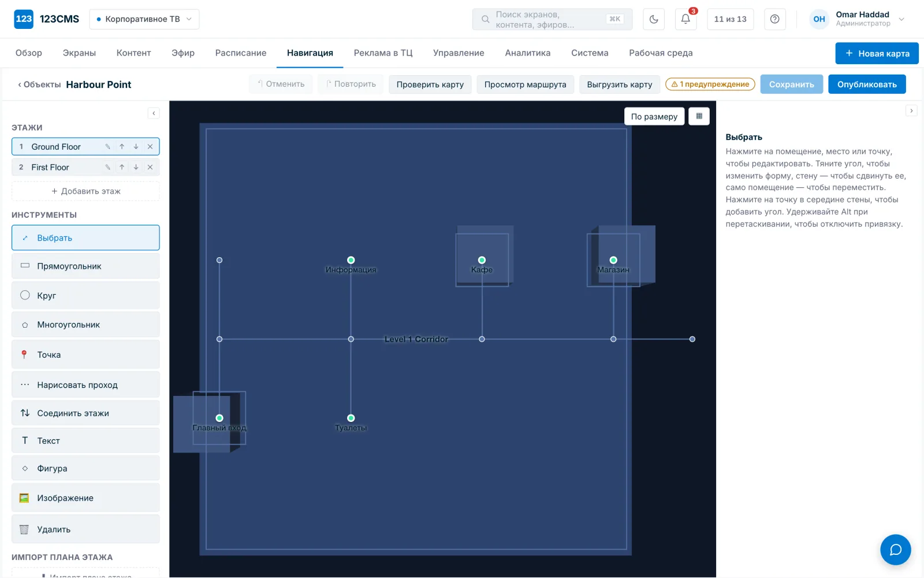Select Нарисовать проход tool
This screenshot has height=578, width=924.
tap(85, 384)
